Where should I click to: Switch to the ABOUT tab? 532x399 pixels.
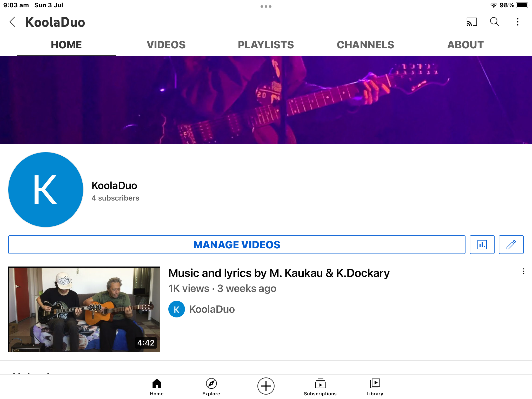point(465,45)
